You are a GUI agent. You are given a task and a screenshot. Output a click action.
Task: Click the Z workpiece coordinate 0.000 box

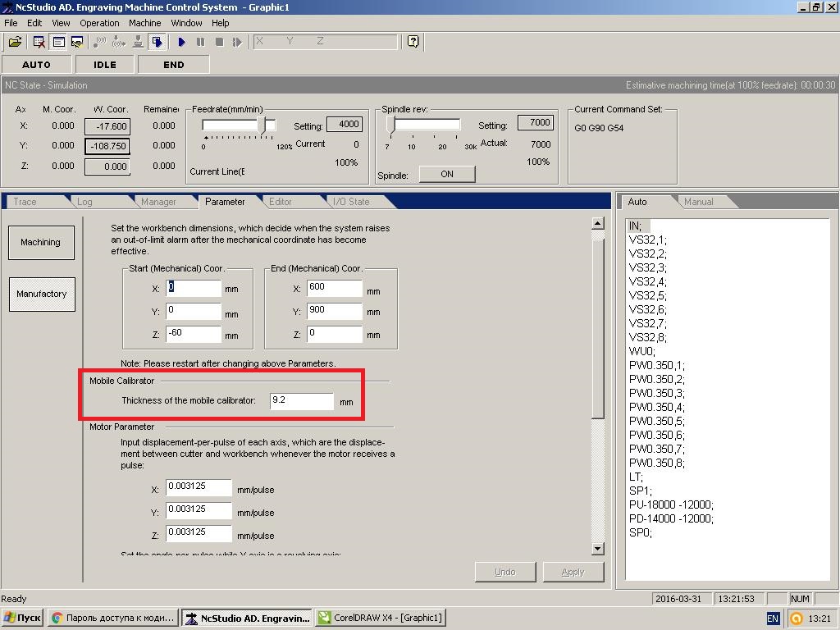[x=107, y=167]
